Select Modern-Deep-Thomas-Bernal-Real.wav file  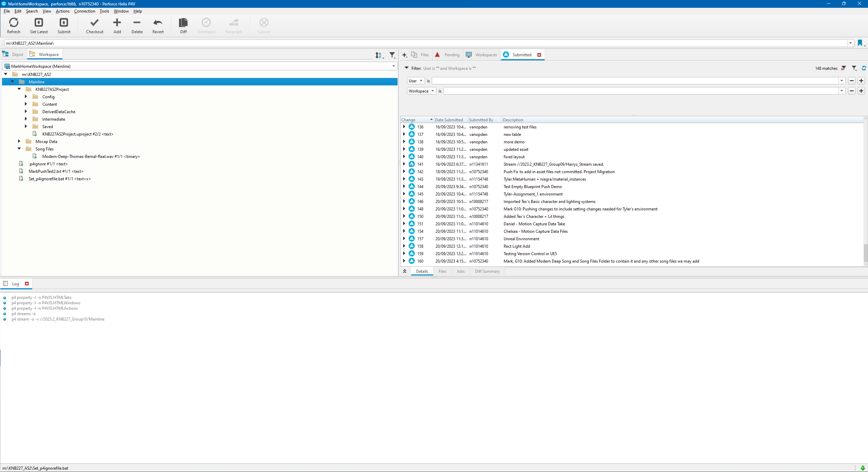91,156
